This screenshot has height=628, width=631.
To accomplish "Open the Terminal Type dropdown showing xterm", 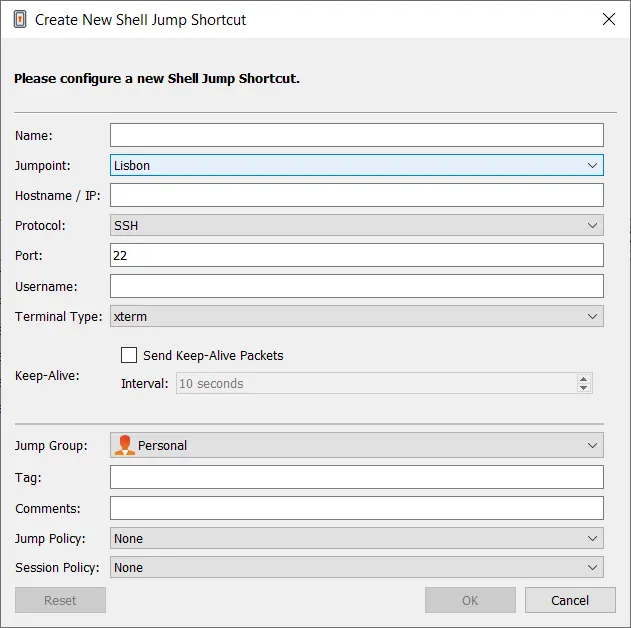I will 357,316.
